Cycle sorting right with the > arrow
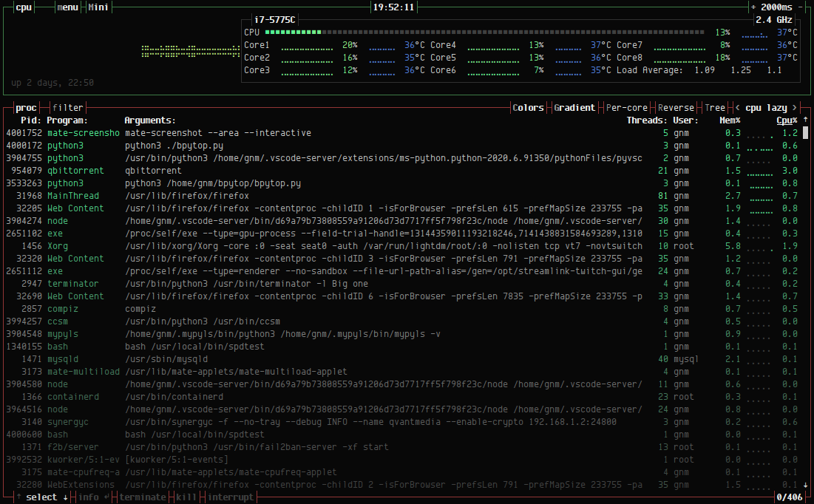814x504 pixels. click(794, 107)
